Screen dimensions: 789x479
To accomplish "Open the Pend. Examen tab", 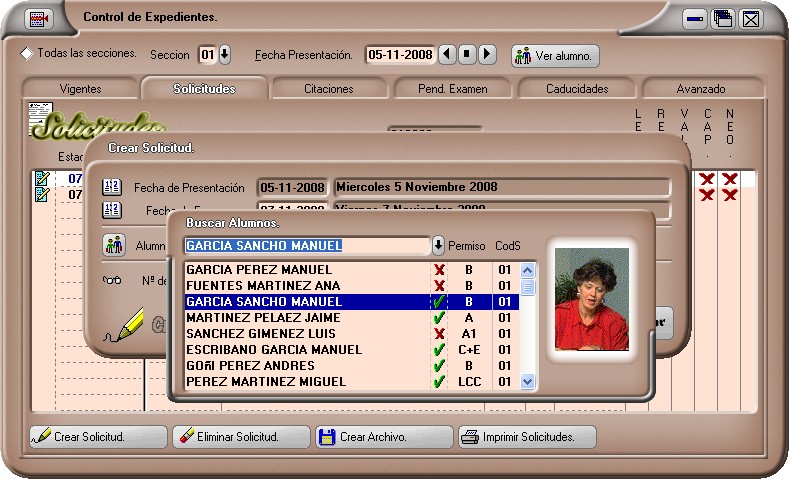I will tap(453, 89).
